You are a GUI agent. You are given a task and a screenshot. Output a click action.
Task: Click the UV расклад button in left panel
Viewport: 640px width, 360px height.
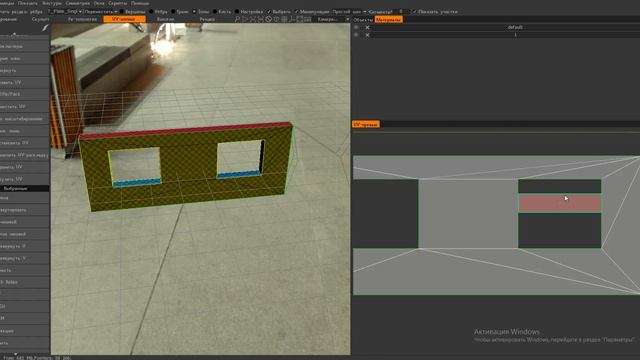pos(24,155)
